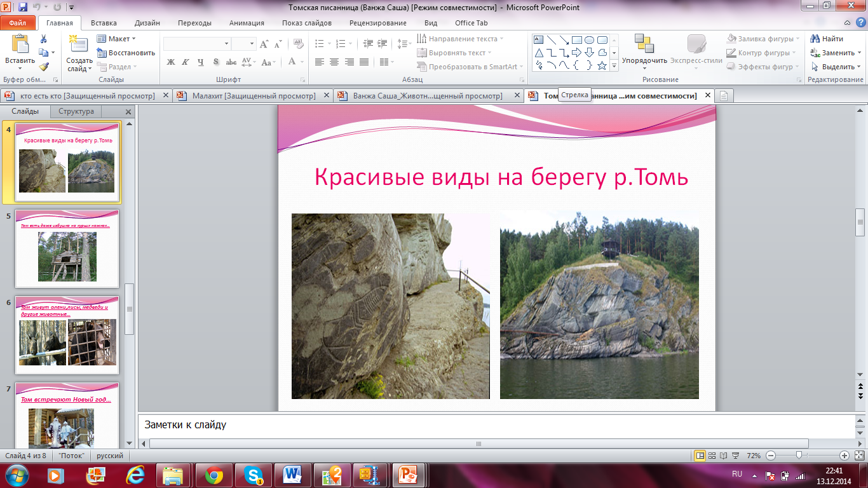Switch to Slide Sorter view icon

coord(712,456)
